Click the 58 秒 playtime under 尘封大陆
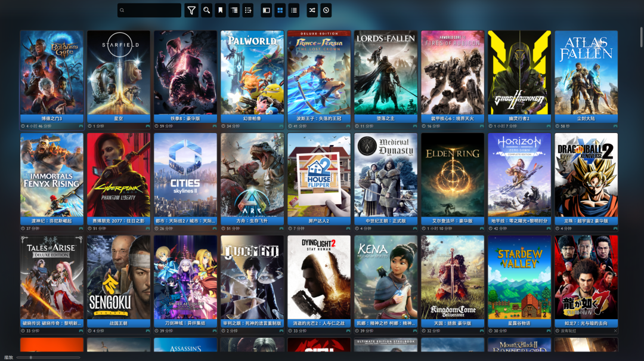Viewport: 644px width, 361px height. coord(565,126)
